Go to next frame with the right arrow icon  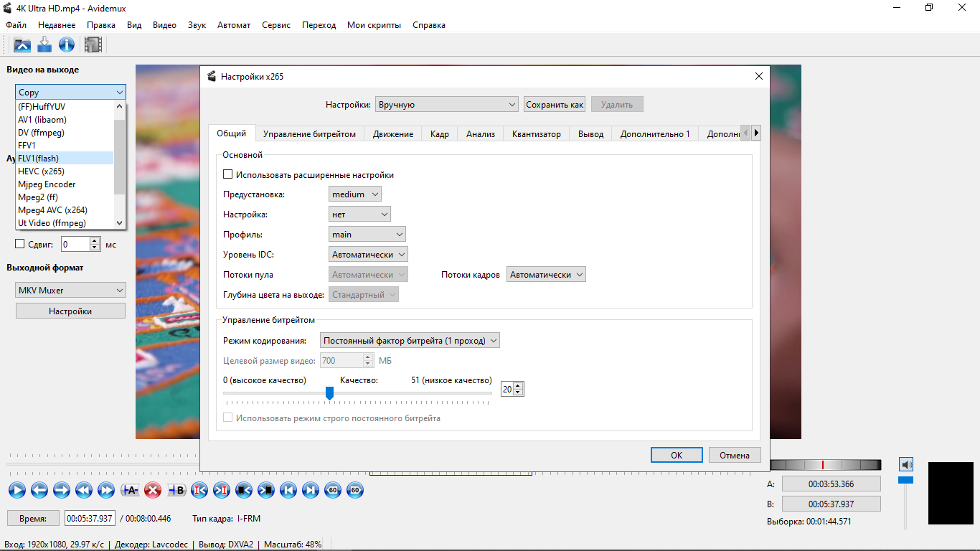tap(62, 491)
